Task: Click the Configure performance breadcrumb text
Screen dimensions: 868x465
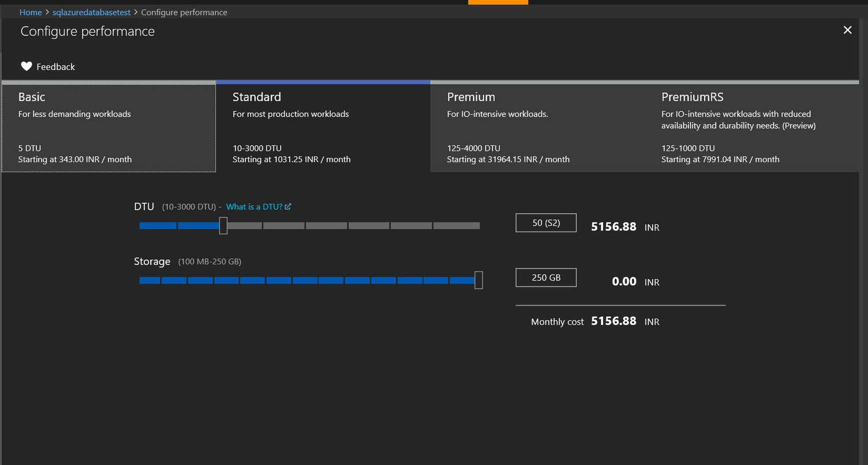Action: pyautogui.click(x=184, y=12)
